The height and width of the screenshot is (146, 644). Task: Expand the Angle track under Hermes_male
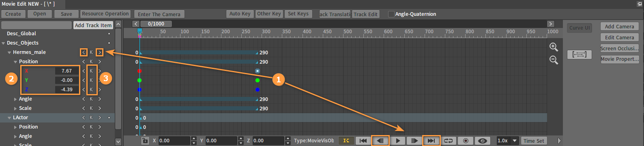point(15,99)
